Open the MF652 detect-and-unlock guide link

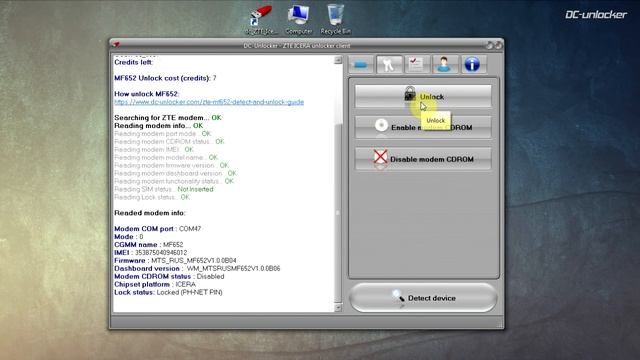(x=209, y=102)
